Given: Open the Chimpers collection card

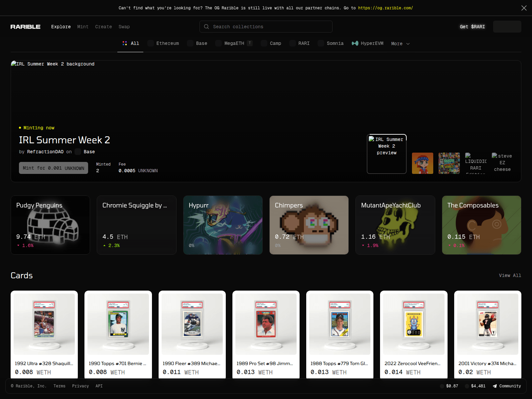Looking at the screenshot, I should (x=309, y=225).
